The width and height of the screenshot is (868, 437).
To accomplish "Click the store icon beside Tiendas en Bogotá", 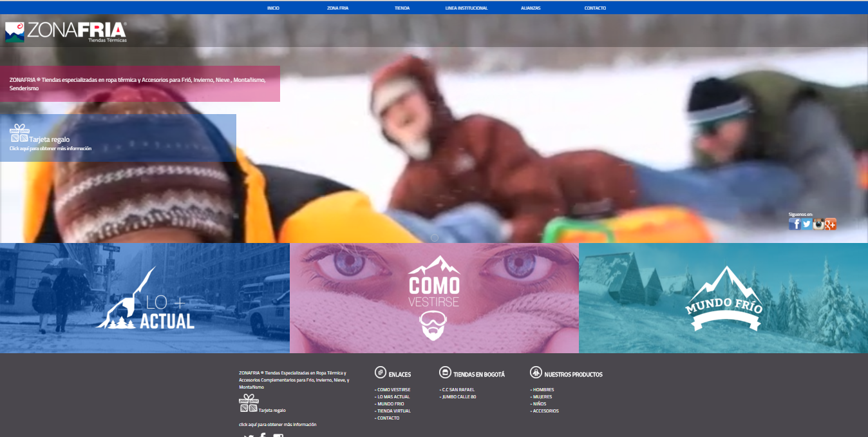I will tap(445, 373).
